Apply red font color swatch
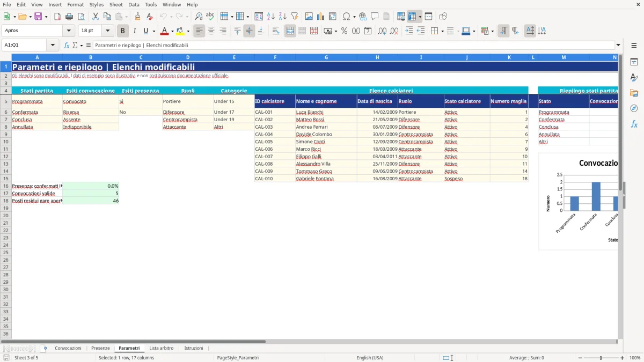Viewport: 644px width, 362px height. coord(165,31)
